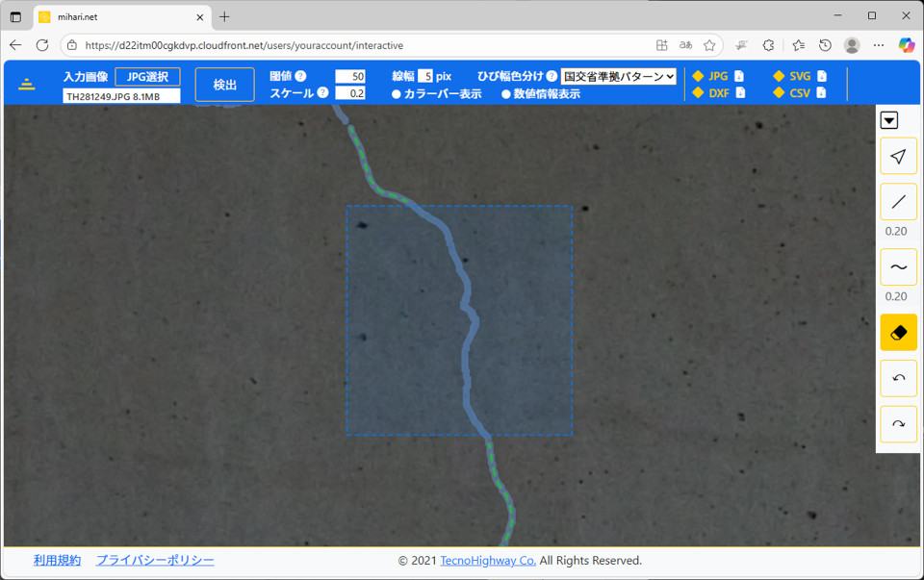Open the yellow menu icon at top left
This screenshot has width=924, height=580.
[27, 85]
